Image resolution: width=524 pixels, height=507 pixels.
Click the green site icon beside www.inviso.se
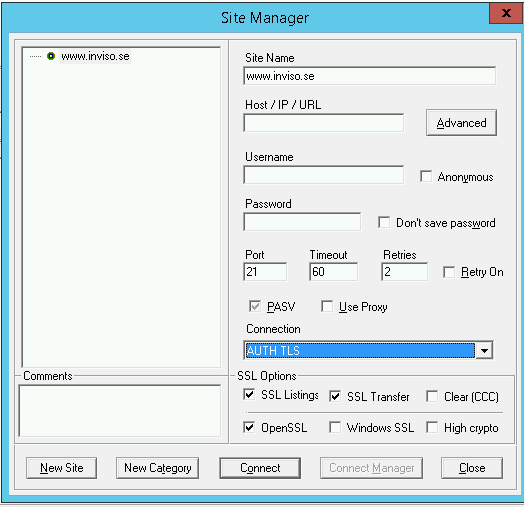[x=51, y=56]
